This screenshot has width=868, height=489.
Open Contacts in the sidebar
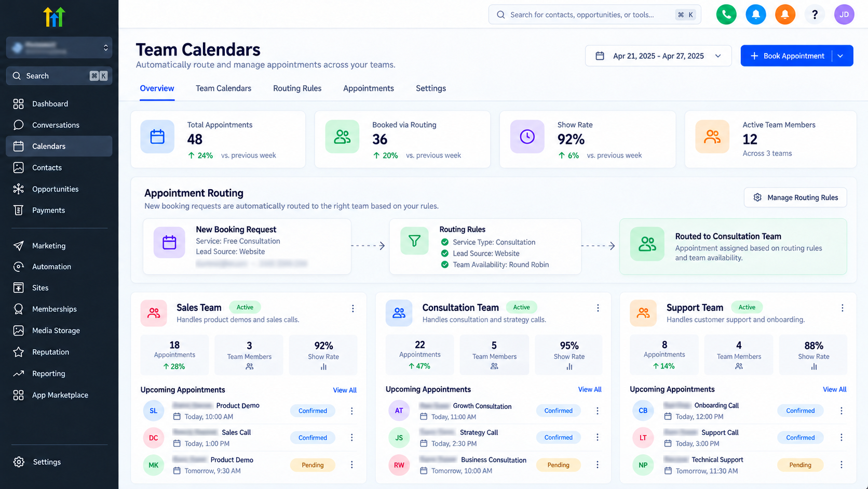click(59, 167)
